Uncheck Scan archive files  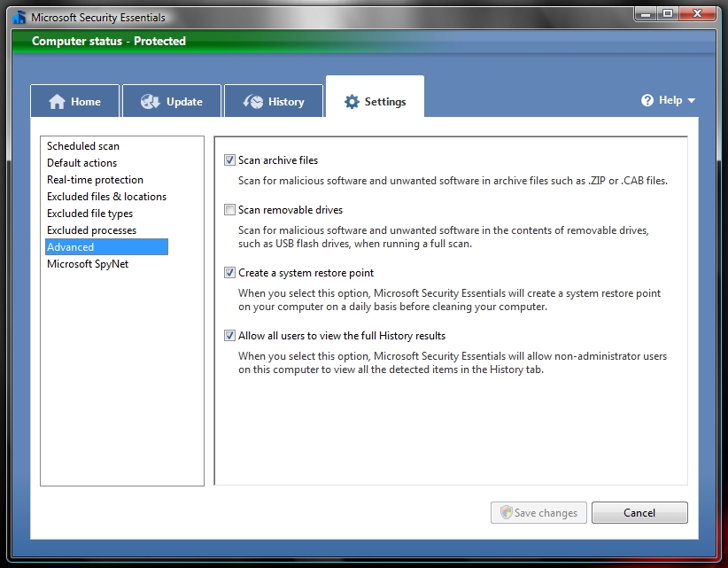tap(229, 160)
